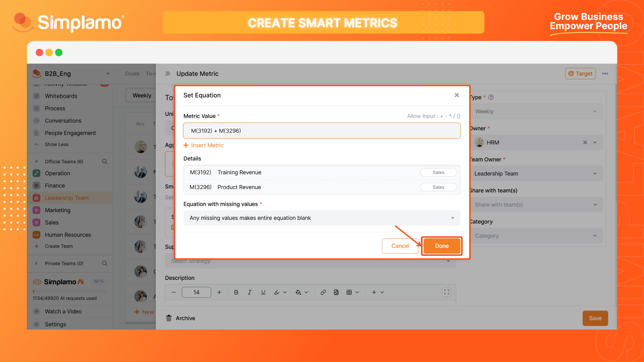
Task: Click the font size 14 field
Action: [196, 292]
